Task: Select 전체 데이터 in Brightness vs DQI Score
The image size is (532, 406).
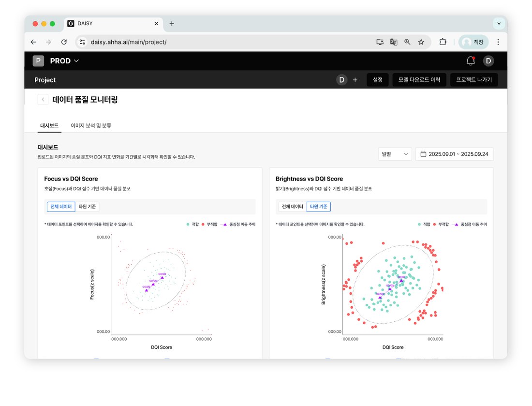Action: click(293, 207)
